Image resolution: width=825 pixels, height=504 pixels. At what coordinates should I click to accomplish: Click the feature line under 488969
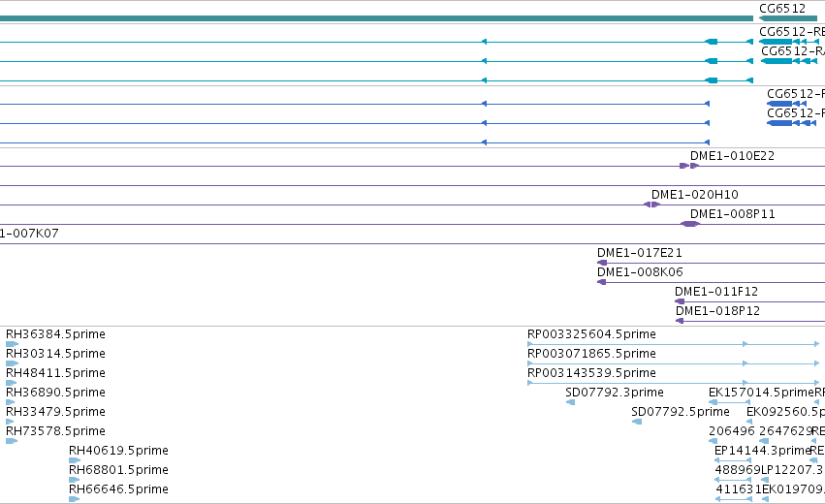(733, 481)
